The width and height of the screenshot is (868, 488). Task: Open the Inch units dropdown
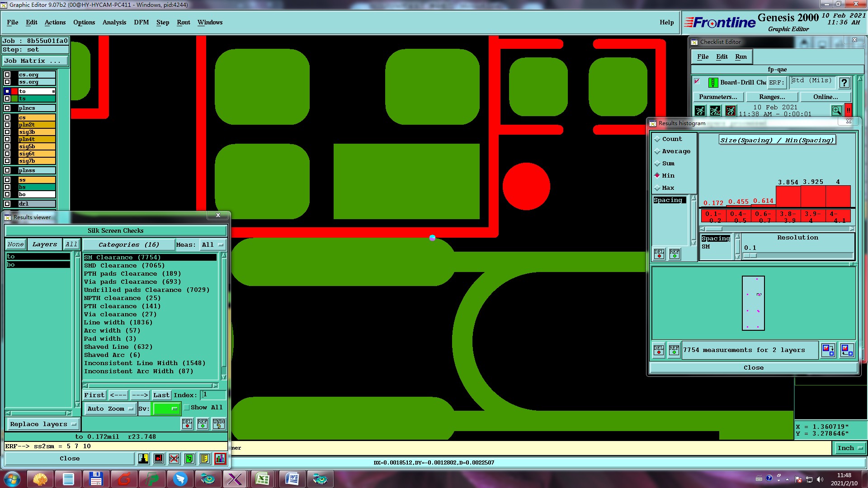[x=850, y=448]
